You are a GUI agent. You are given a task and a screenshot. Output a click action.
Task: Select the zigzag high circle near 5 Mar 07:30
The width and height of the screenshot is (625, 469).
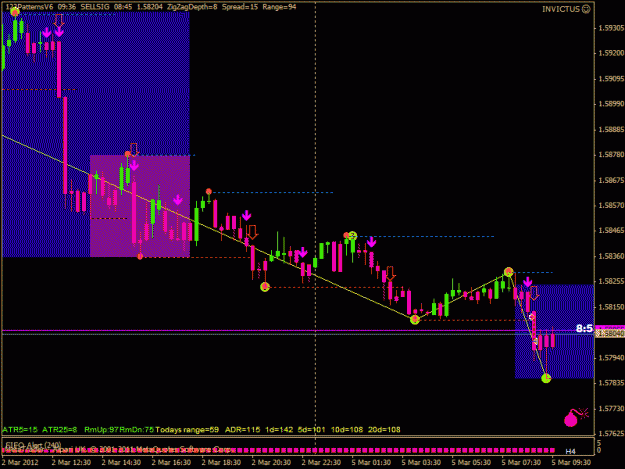pyautogui.click(x=508, y=272)
